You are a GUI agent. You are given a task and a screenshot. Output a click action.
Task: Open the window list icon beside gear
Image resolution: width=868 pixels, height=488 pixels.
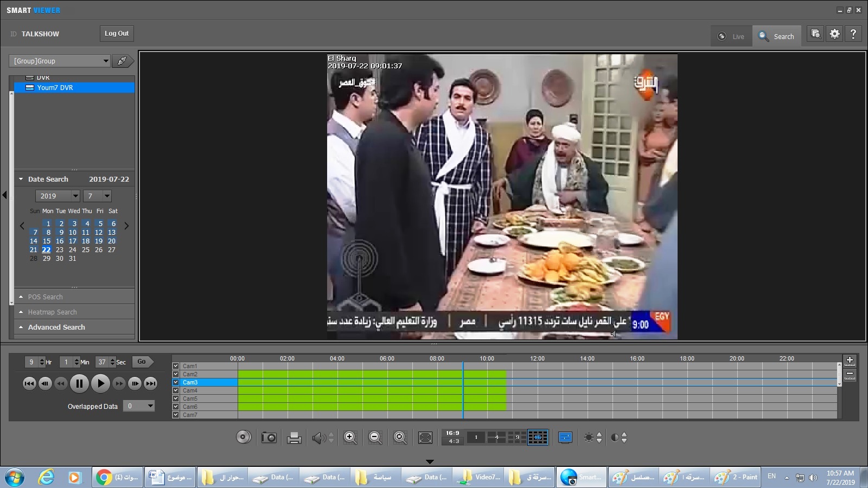click(815, 34)
